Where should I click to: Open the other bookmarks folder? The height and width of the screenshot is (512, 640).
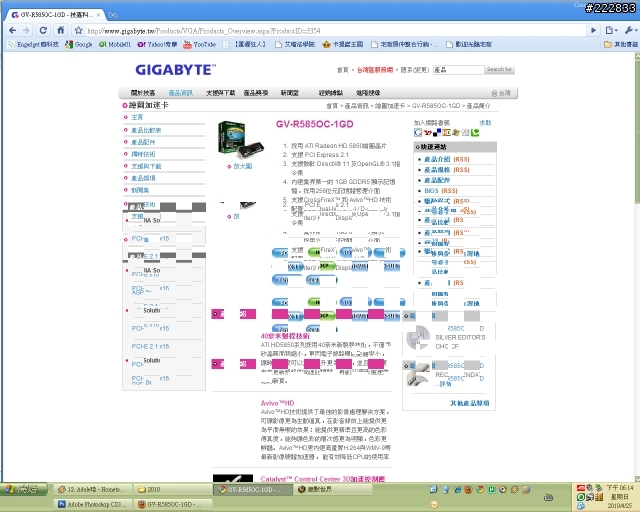pyautogui.click(x=621, y=44)
